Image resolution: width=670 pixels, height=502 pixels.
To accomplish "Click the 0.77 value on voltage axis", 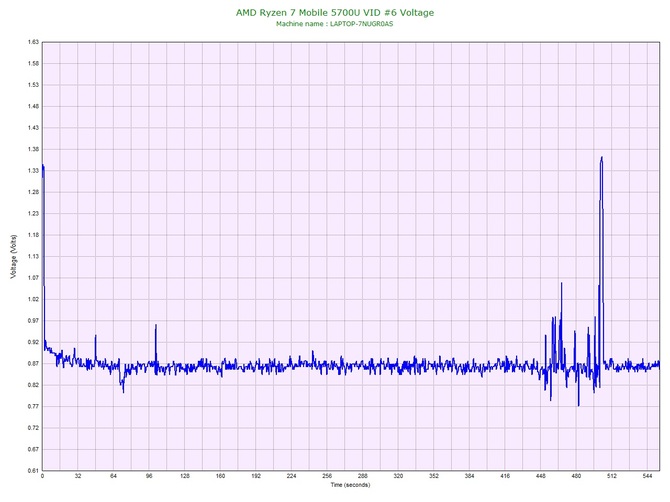I will [x=33, y=406].
